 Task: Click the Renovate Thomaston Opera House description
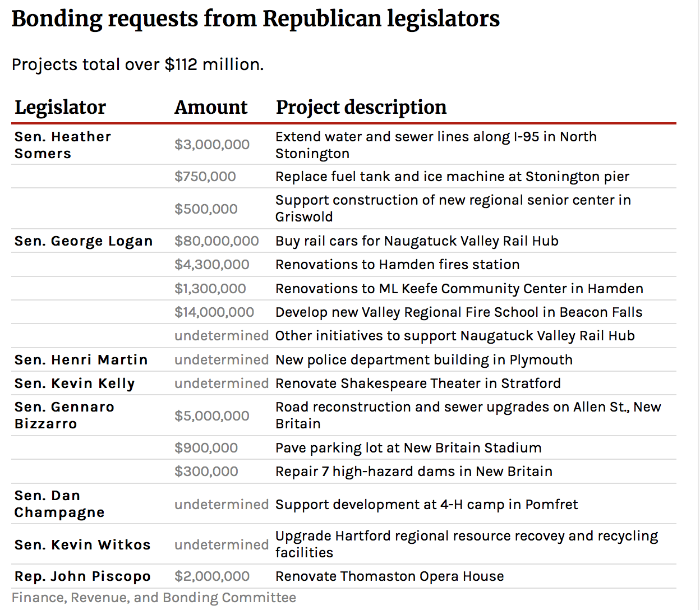tap(389, 576)
